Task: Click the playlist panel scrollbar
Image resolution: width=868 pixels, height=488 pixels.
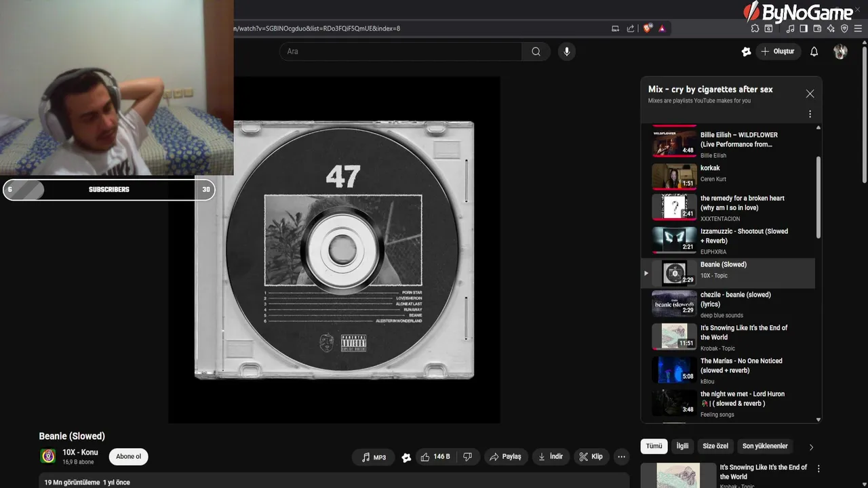Action: pos(818,197)
